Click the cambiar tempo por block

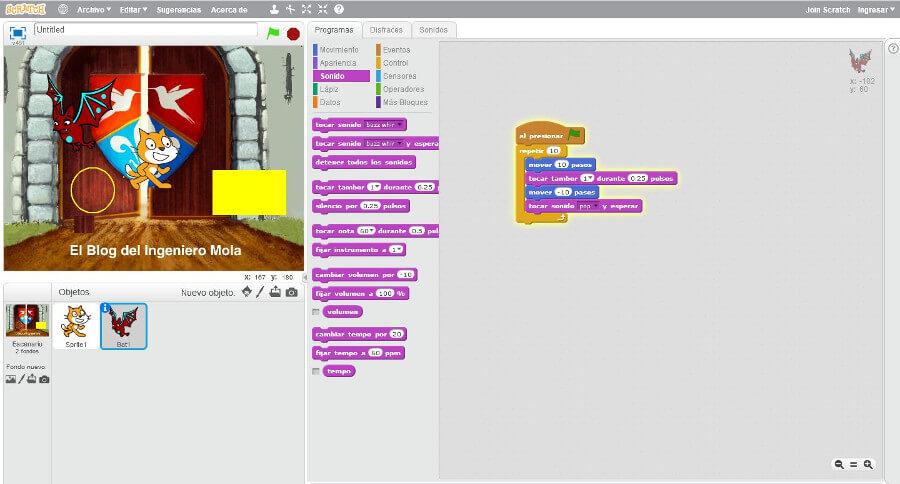[359, 334]
